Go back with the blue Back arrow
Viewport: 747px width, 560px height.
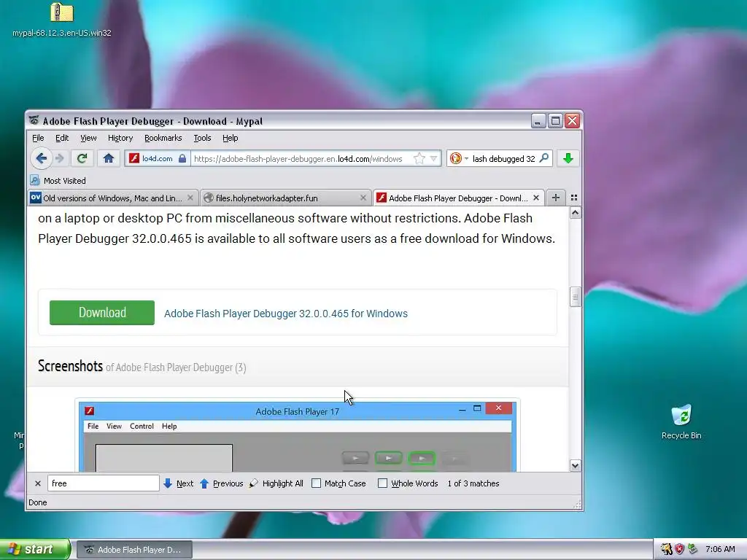pos(41,158)
